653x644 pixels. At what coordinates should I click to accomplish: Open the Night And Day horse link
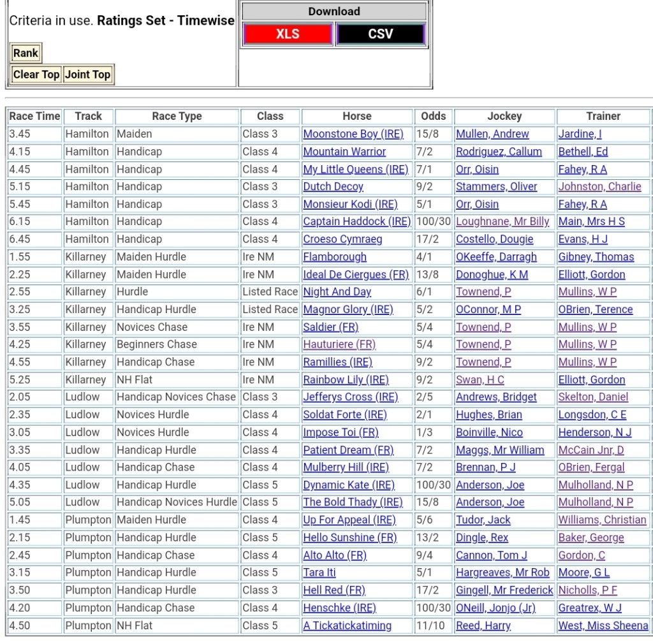point(337,292)
